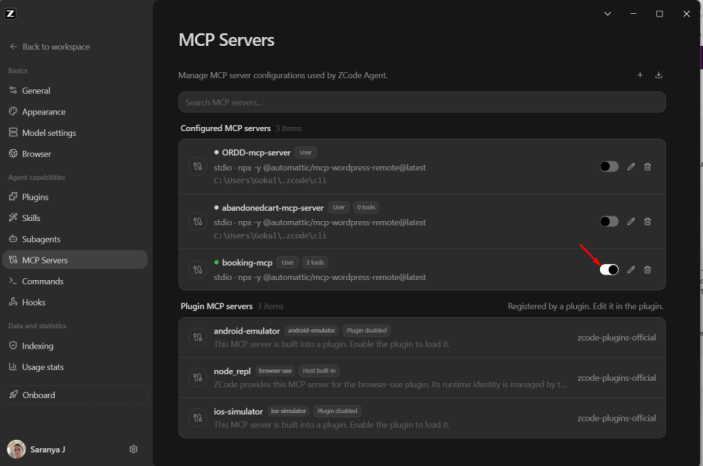Click the booking-mcp row icon

coord(198,270)
